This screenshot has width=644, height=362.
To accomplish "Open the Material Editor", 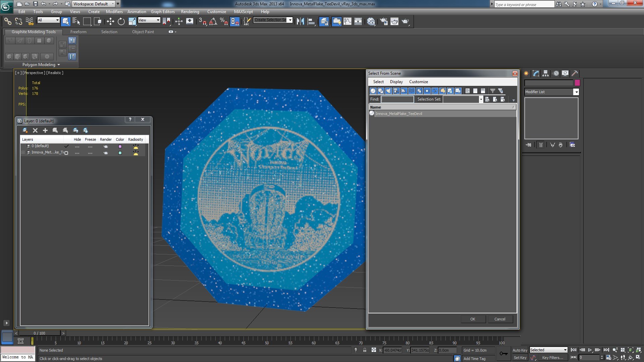I will coord(371,21).
